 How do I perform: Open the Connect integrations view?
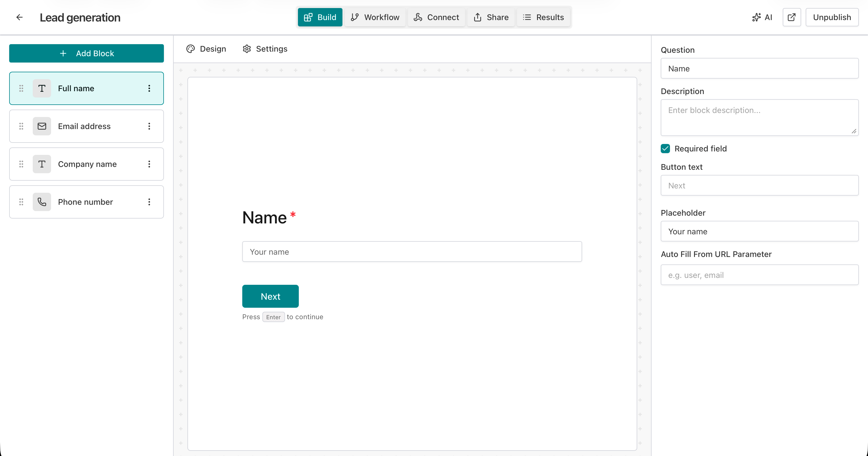(436, 17)
